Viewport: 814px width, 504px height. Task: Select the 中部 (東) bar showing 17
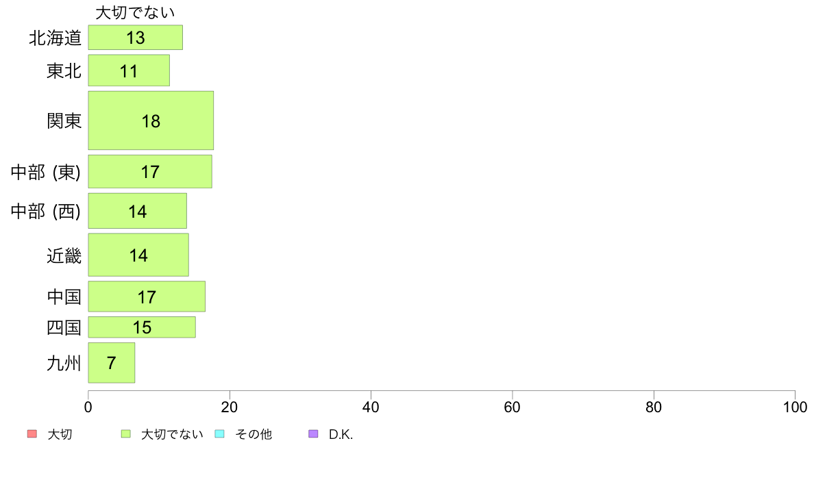(x=150, y=171)
